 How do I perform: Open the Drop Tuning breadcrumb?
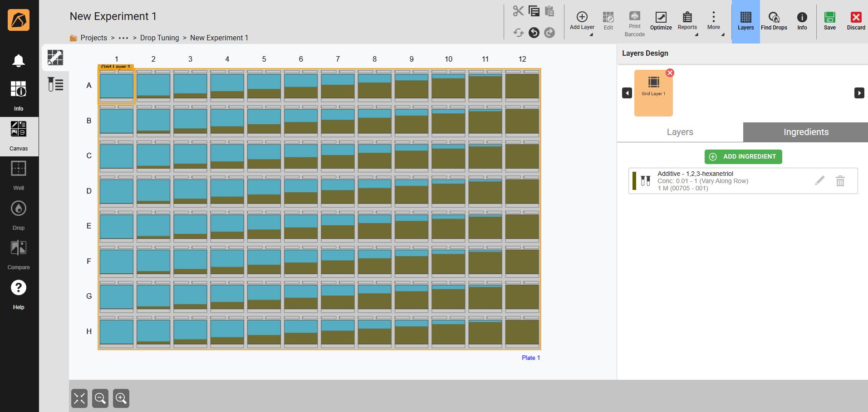tap(159, 38)
